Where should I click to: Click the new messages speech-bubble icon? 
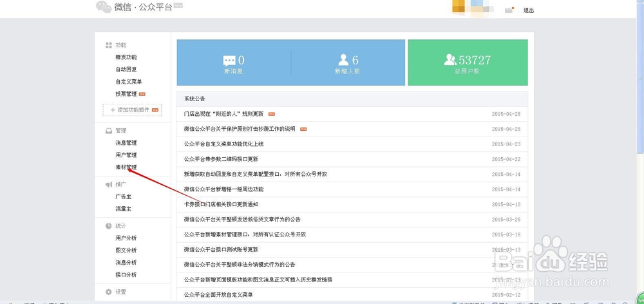click(229, 61)
